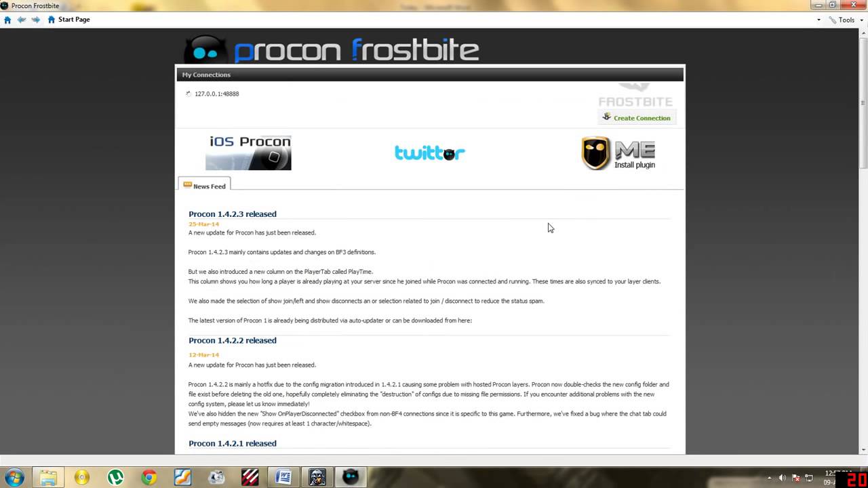The image size is (868, 488).
Task: Open the Procon 1.4.2.1 released headline
Action: tap(233, 443)
